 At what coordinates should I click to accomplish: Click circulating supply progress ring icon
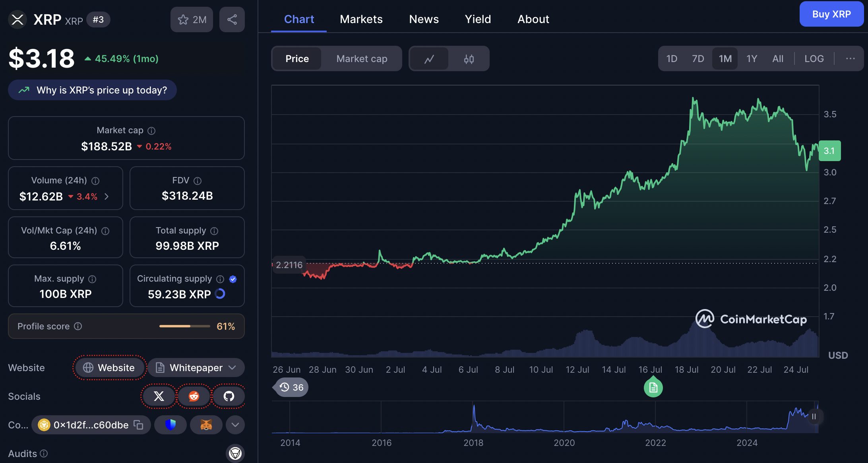220,294
